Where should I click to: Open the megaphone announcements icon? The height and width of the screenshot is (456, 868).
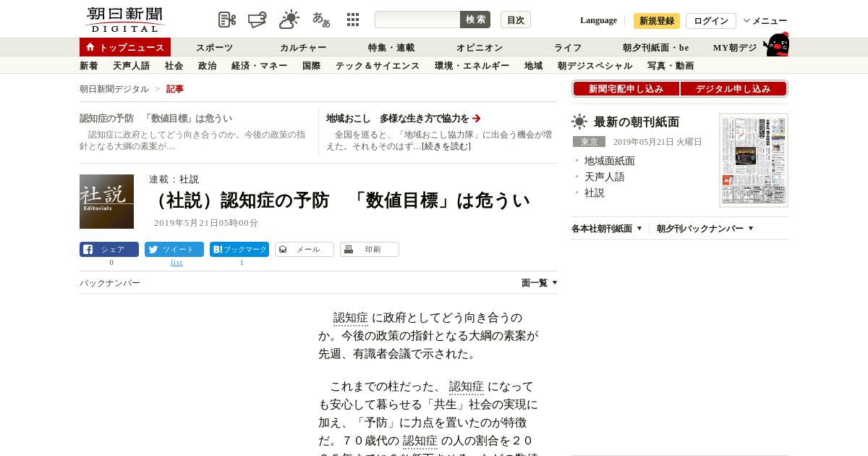click(x=257, y=20)
